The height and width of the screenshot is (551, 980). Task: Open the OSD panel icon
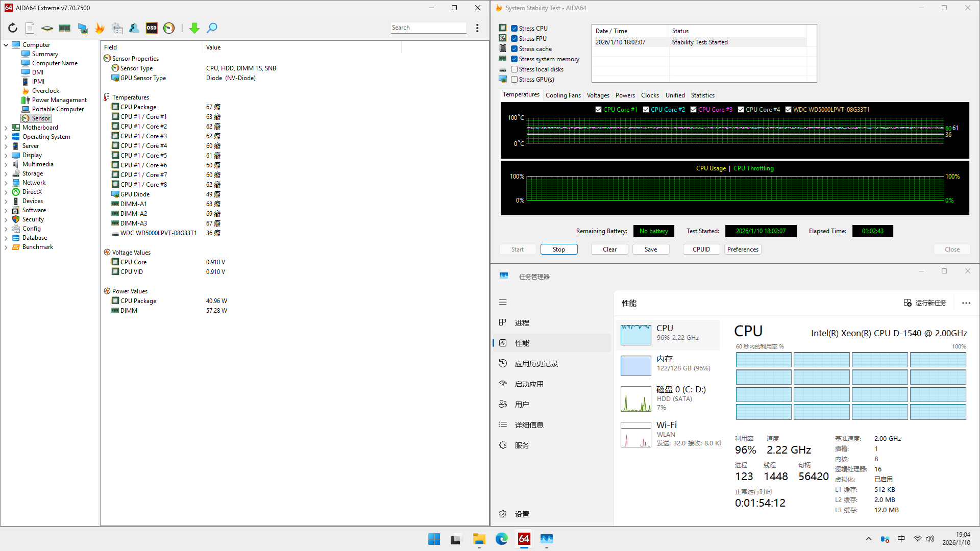click(x=152, y=28)
